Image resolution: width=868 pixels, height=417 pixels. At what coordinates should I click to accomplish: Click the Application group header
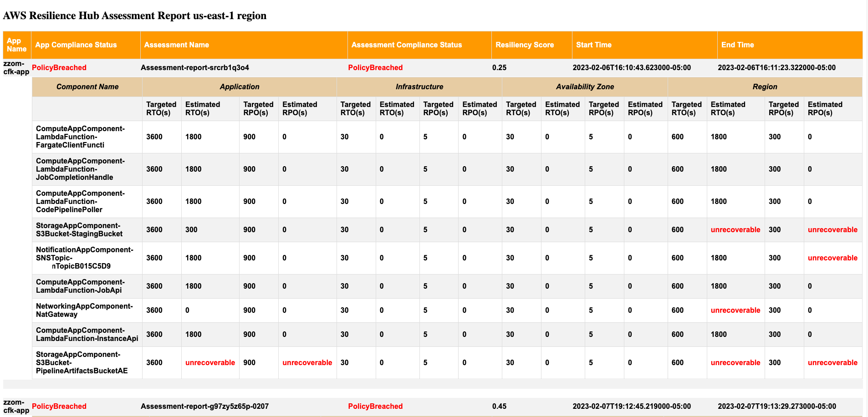240,87
